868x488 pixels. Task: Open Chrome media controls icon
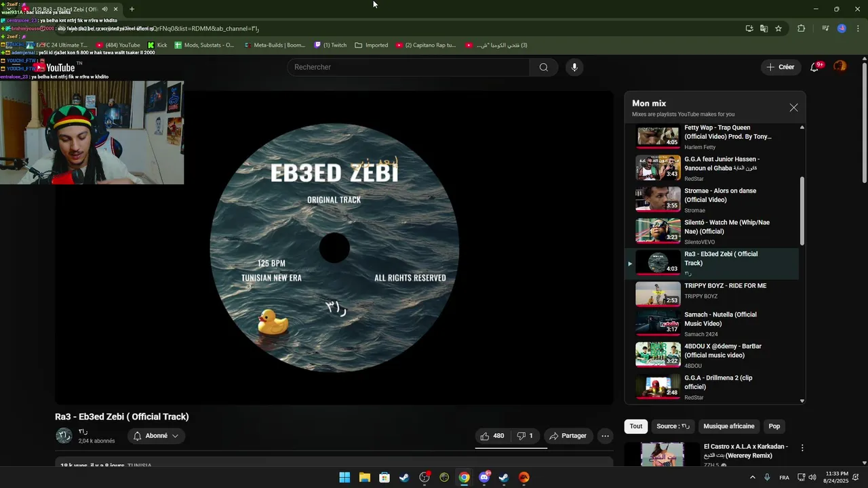click(x=825, y=28)
